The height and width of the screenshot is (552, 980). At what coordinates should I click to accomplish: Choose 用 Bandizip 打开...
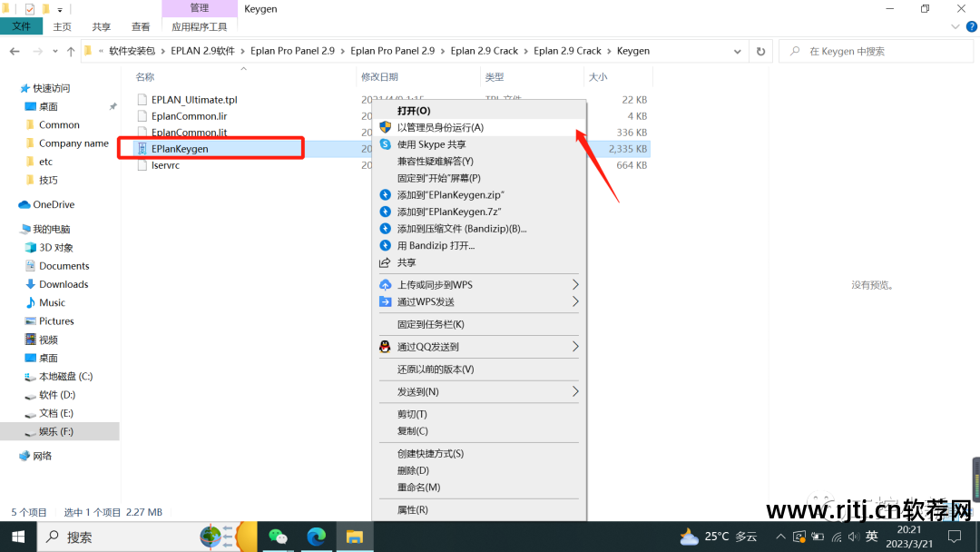point(479,246)
